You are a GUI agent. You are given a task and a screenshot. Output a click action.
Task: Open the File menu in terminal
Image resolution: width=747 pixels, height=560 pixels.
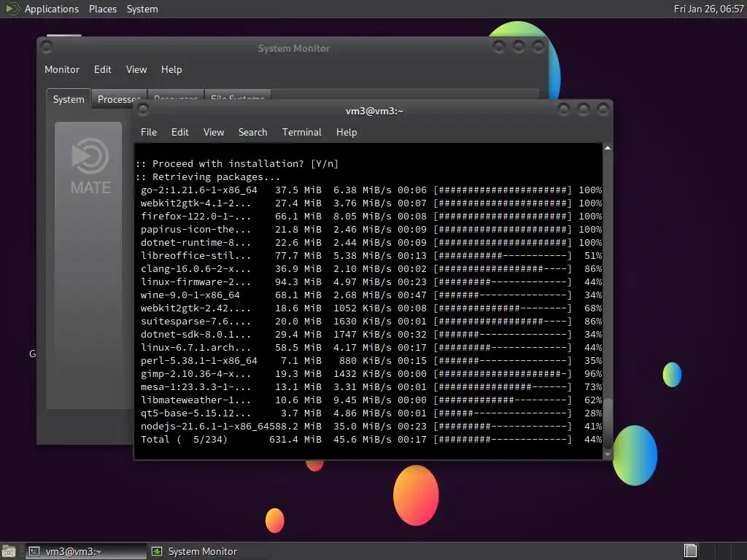click(149, 133)
